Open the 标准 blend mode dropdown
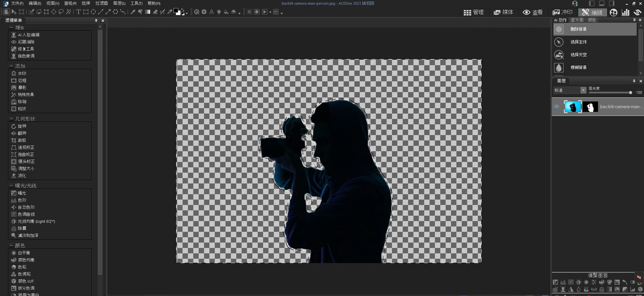Screen dimensions: 644x296 tap(583, 90)
